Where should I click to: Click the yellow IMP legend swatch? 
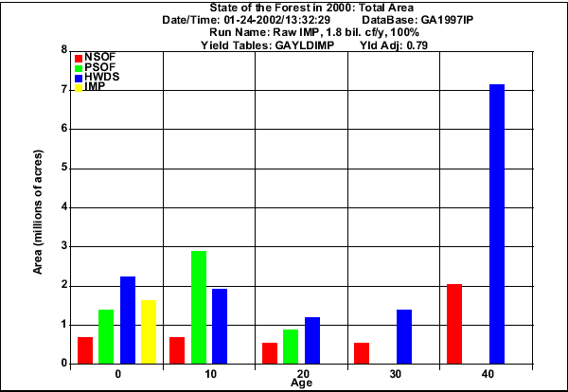coord(79,87)
